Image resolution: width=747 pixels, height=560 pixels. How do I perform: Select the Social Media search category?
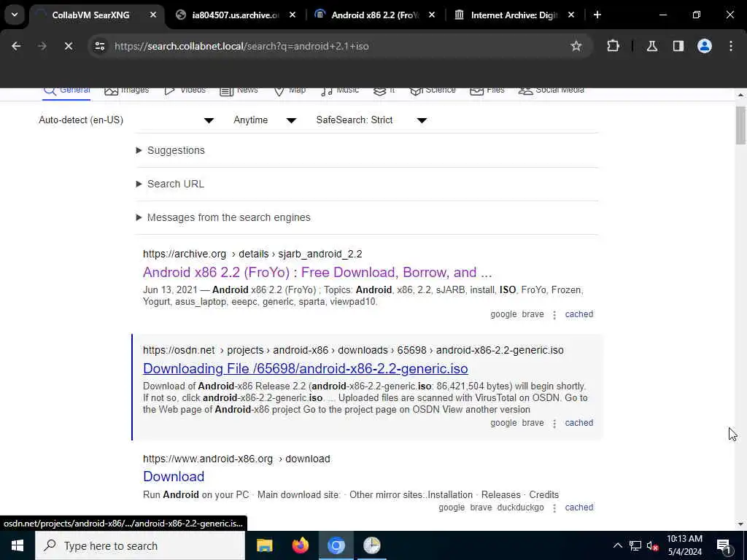[551, 90]
